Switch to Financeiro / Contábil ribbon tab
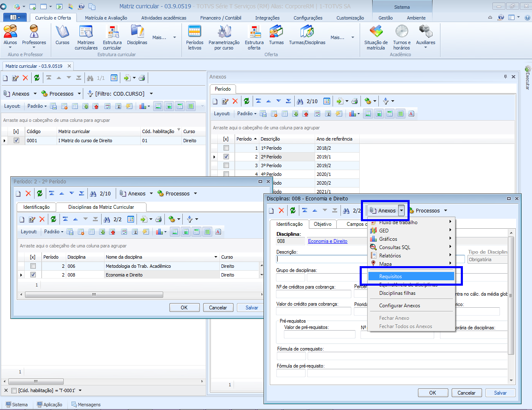Screen dimensions: 532x410 tap(221, 18)
